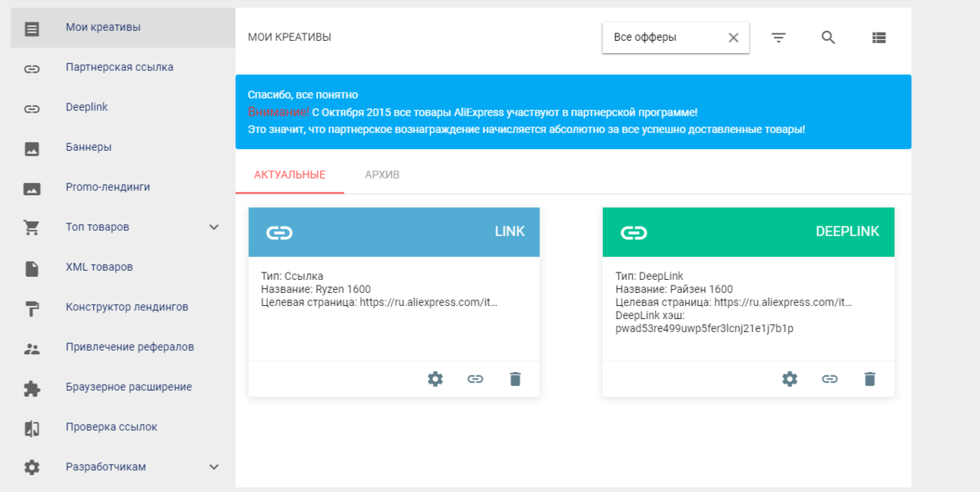Expand 'Разработчикам' submenu chevron
Image resolution: width=980 pixels, height=492 pixels.
coord(214,467)
